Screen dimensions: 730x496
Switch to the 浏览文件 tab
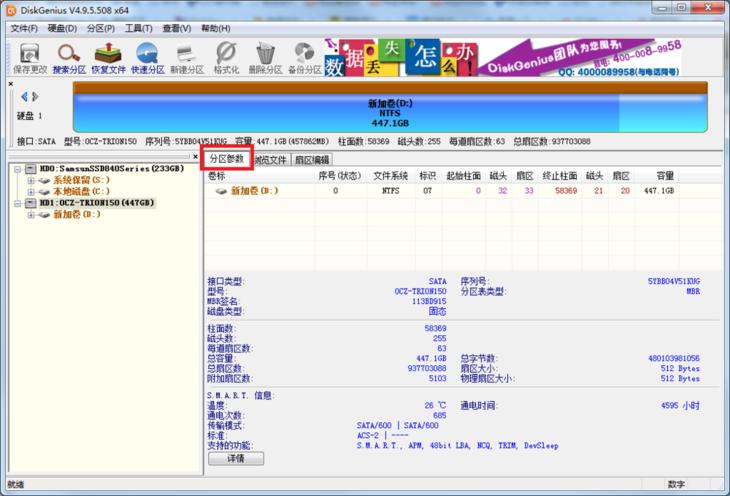[x=271, y=160]
